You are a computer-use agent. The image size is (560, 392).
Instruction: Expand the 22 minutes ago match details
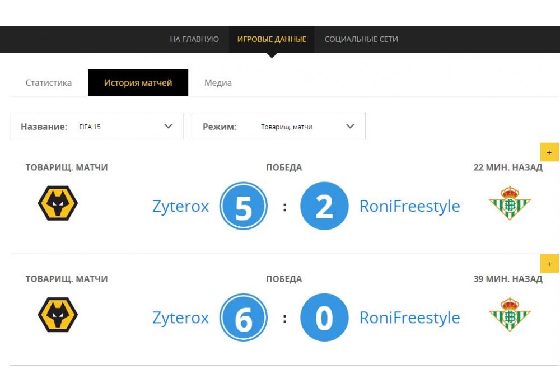coord(549,152)
